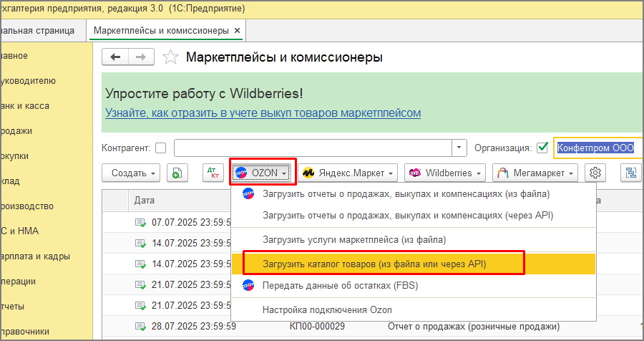Uncheck the Организация filter checkbox
The height and width of the screenshot is (341, 644).
[x=542, y=148]
